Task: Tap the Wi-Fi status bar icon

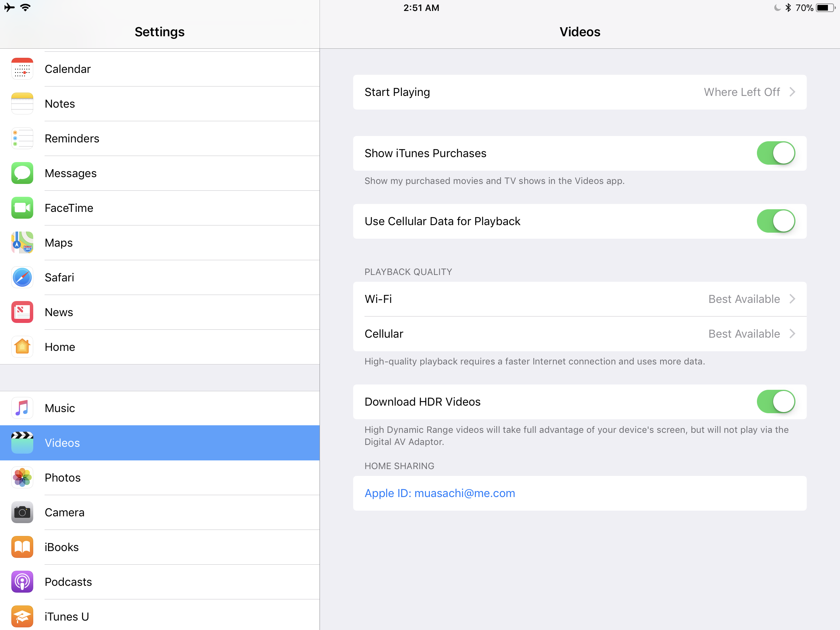Action: tap(25, 7)
